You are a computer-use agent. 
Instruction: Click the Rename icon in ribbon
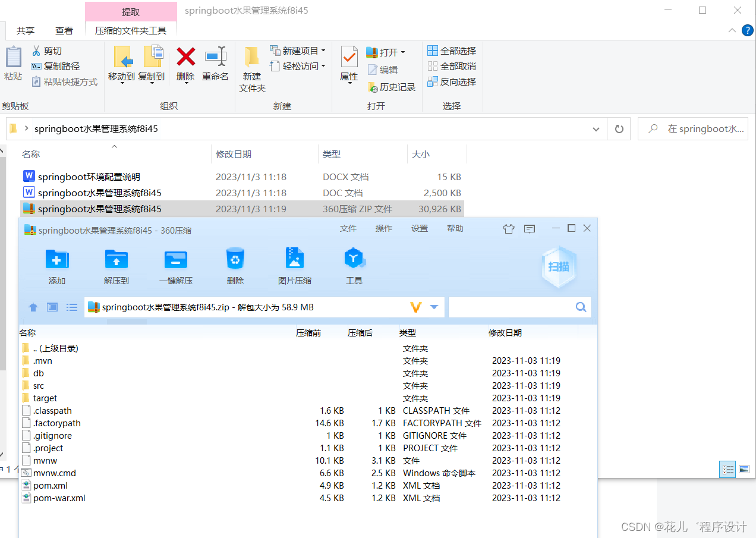215,56
